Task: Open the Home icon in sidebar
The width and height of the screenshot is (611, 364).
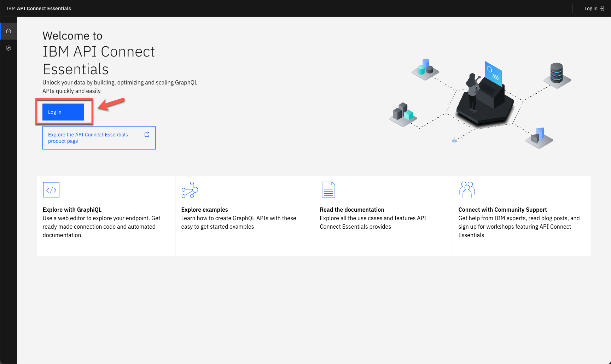Action: 8,31
